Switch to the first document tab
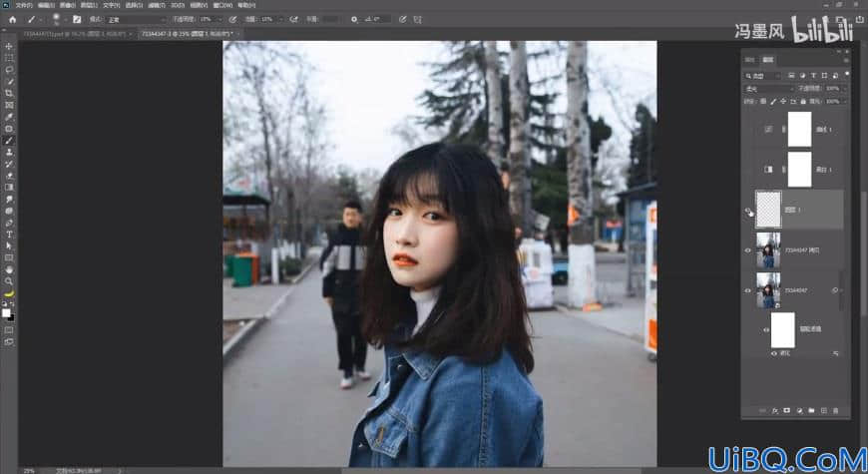Viewport: 868px width, 474px height. coord(74,34)
